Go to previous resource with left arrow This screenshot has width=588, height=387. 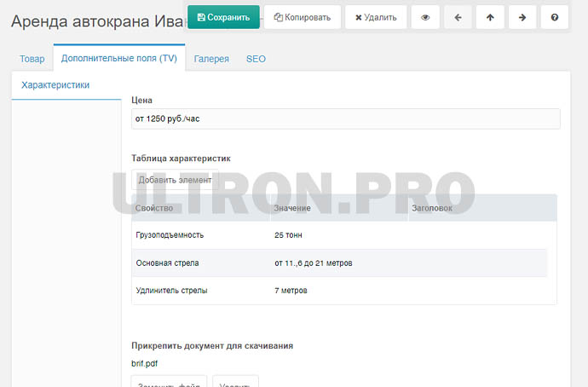point(458,17)
